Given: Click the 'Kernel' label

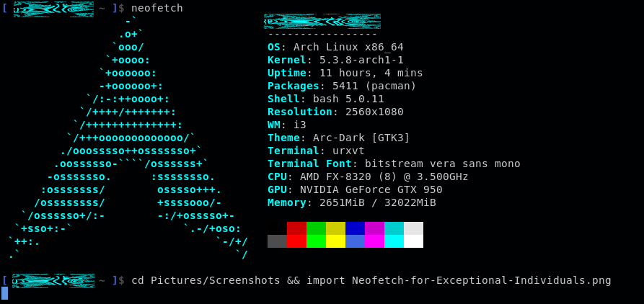Looking at the screenshot, I should (x=287, y=60).
